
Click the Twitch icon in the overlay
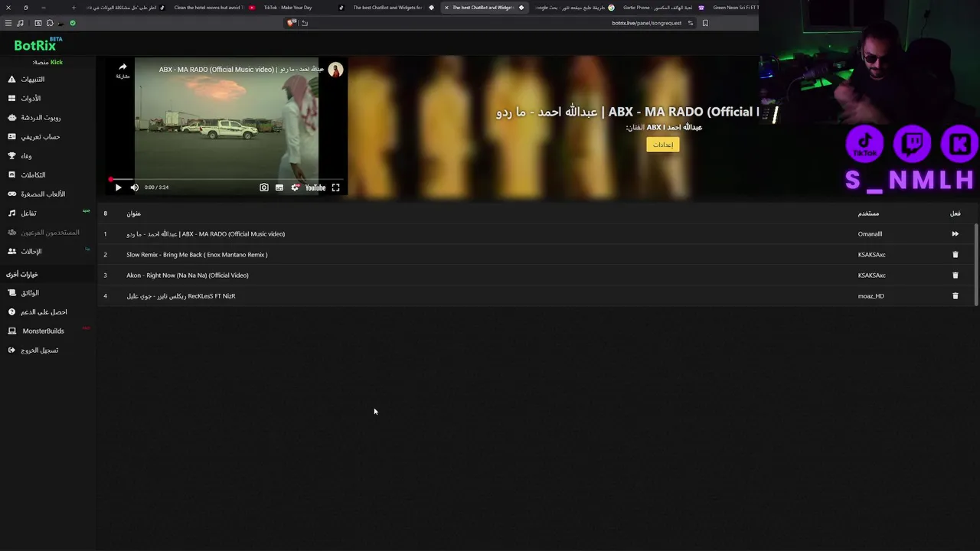tap(912, 145)
